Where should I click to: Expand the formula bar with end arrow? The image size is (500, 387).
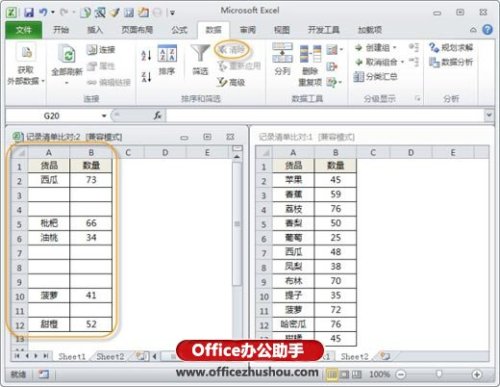coord(489,115)
